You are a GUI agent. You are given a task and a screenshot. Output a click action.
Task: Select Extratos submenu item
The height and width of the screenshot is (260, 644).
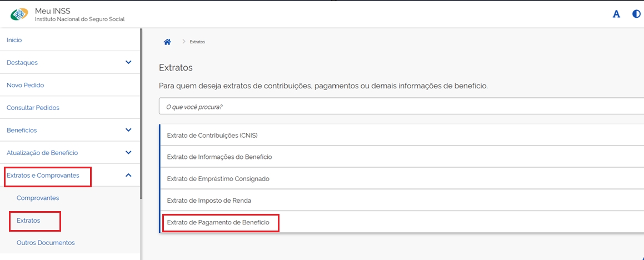coord(28,221)
